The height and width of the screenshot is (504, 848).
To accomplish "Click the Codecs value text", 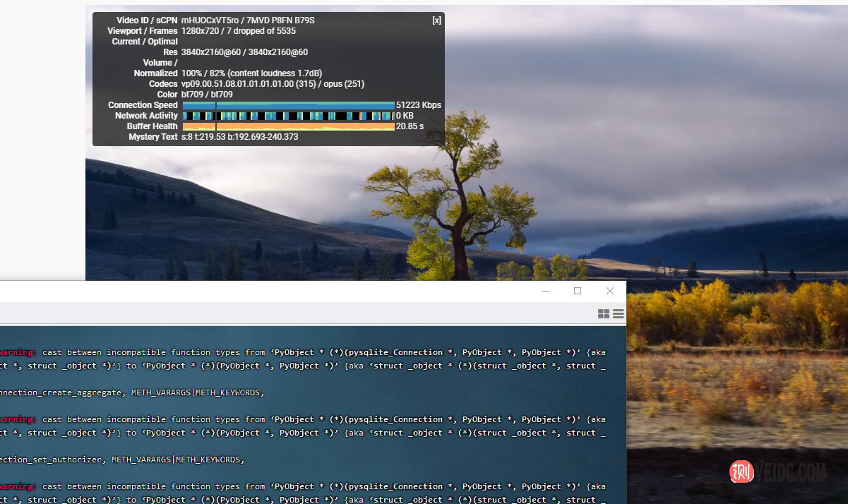I will (x=273, y=84).
